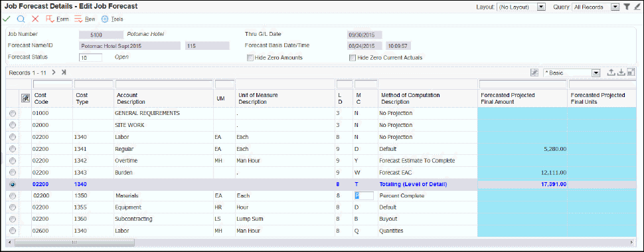
Task: Open the Form menu
Action: tap(58, 19)
